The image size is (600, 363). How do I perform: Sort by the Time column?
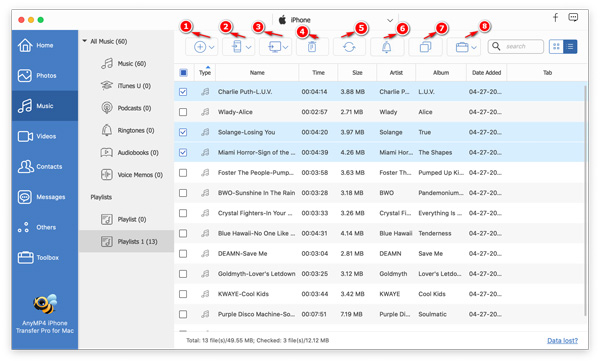point(318,72)
